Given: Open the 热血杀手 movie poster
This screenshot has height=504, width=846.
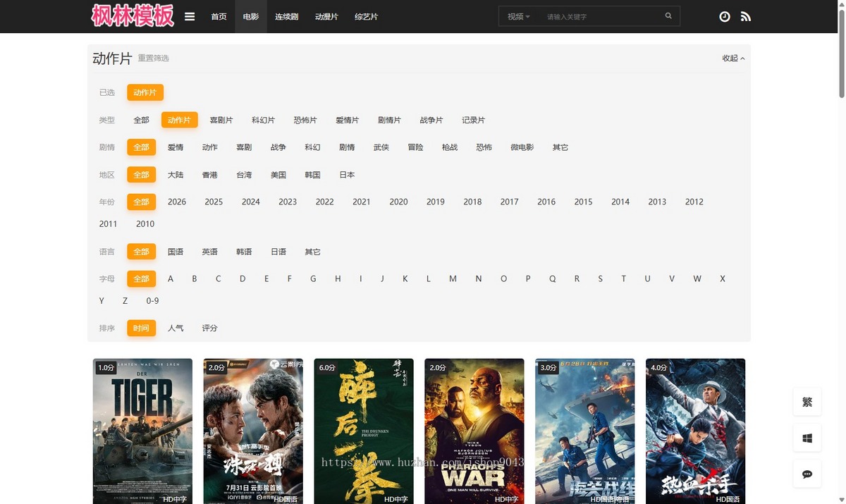Looking at the screenshot, I should tap(696, 431).
